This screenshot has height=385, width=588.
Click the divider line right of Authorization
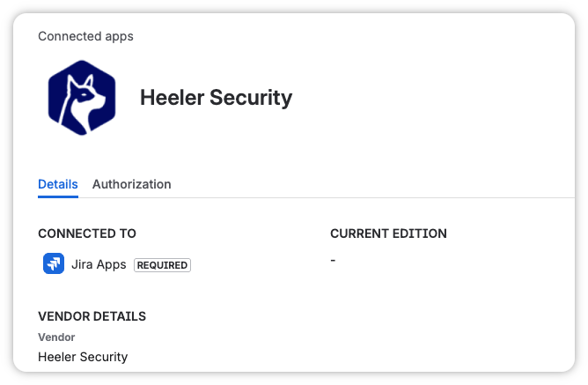(x=370, y=197)
